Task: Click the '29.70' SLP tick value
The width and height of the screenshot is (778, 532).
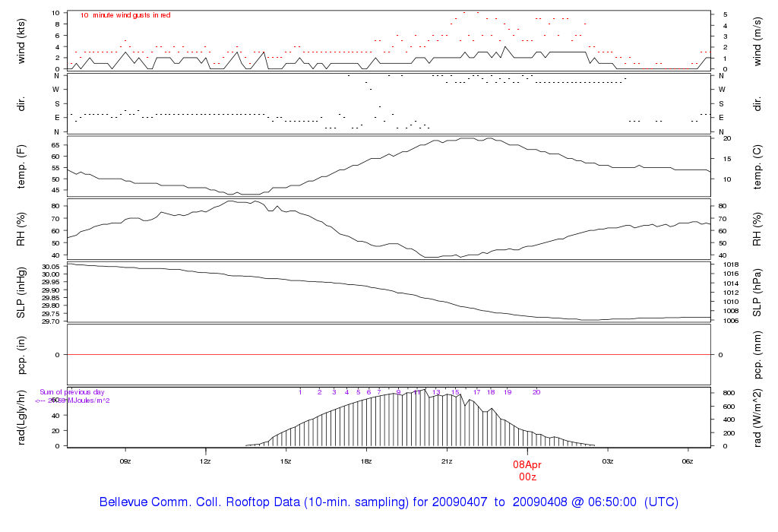Action: coord(51,321)
